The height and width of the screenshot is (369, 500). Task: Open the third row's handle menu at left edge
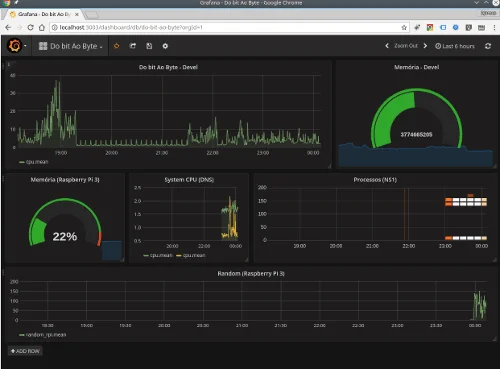[3, 272]
